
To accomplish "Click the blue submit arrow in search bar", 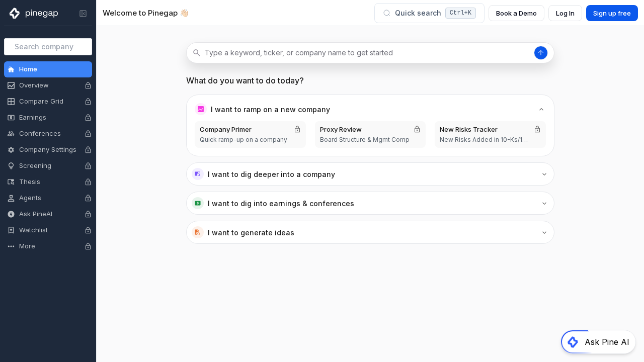I will point(540,53).
